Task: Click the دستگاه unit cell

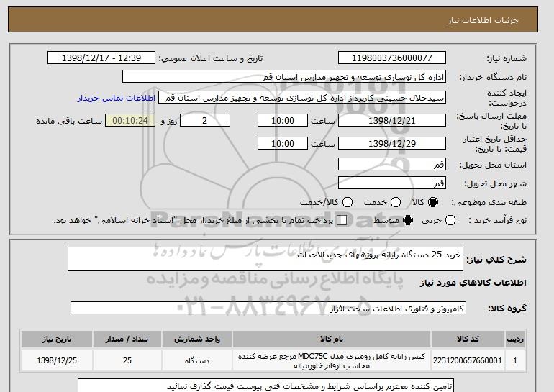Action: click(197, 360)
